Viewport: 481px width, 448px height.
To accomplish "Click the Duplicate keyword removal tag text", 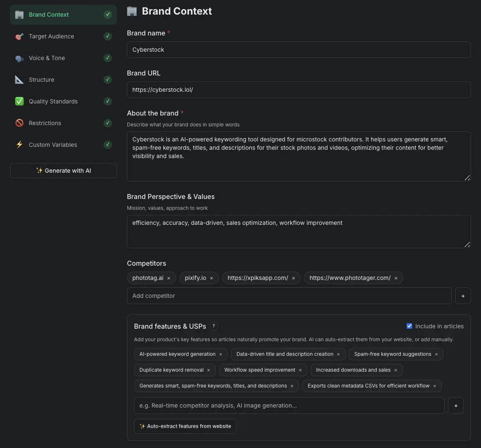I will (x=172, y=370).
